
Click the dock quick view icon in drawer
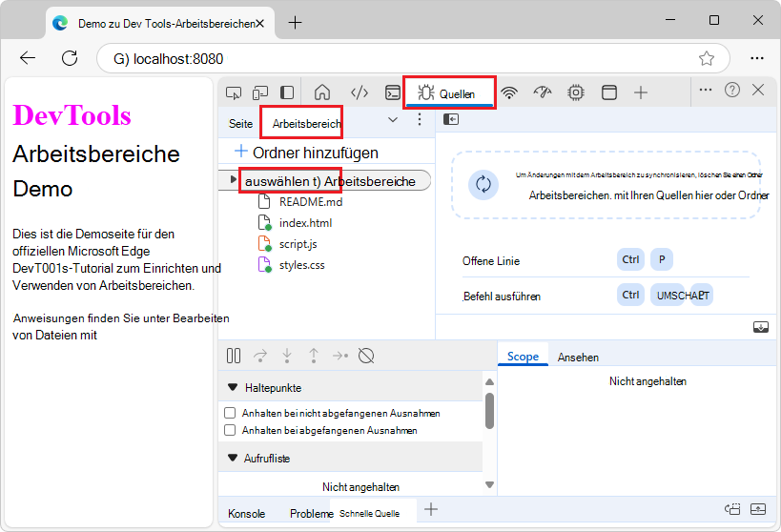pyautogui.click(x=732, y=509)
